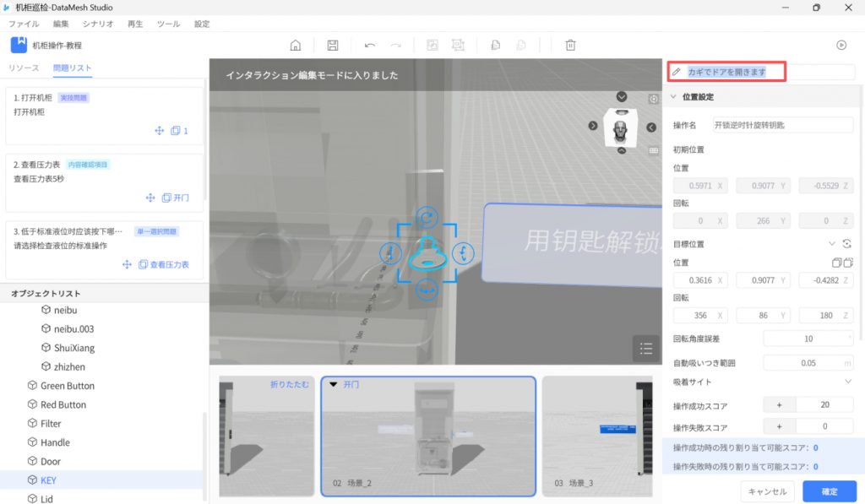Toggle the plus sign for 操作成功スコア
Image resolution: width=865 pixels, height=504 pixels.
779,405
